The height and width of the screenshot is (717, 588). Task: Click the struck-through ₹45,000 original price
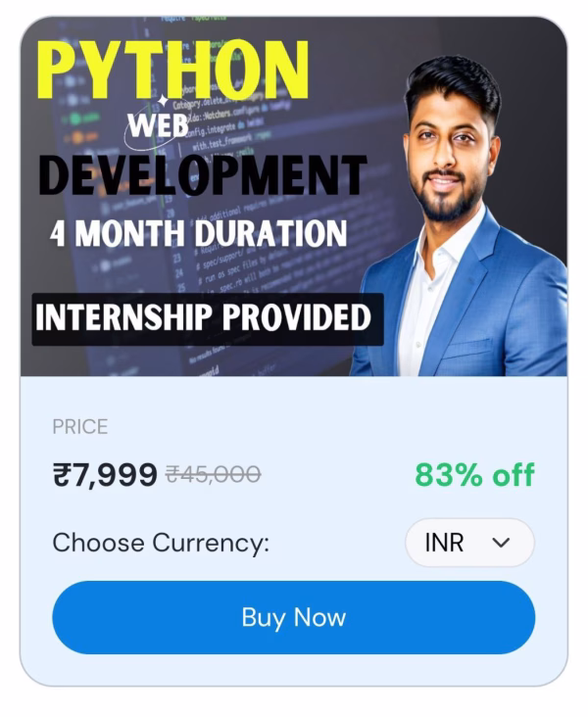pos(214,474)
